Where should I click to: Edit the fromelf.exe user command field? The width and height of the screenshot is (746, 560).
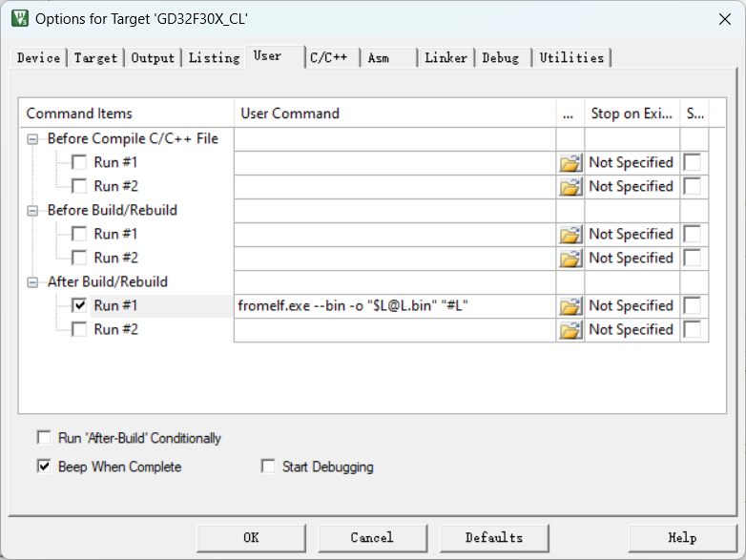click(x=395, y=305)
